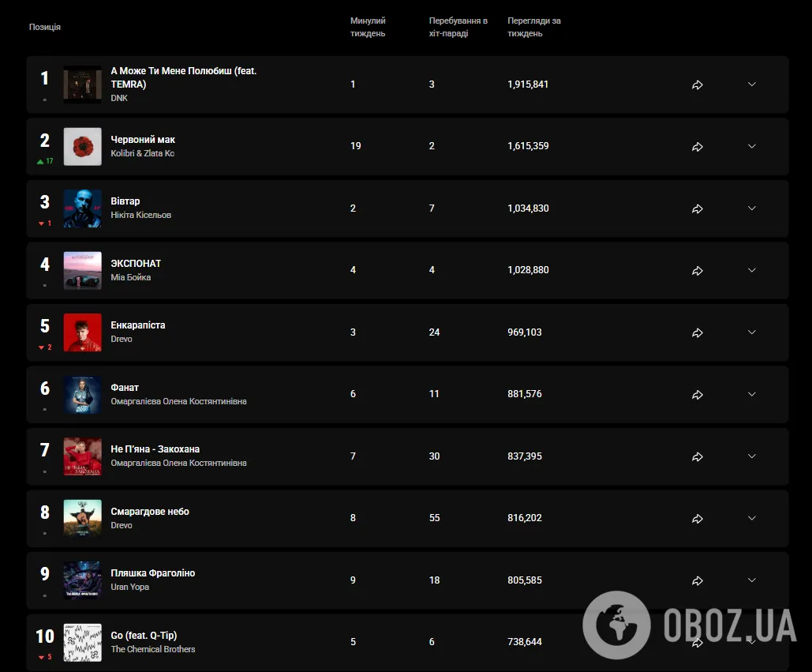Expand details for Червоний мак row
The image size is (812, 672).
pyautogui.click(x=752, y=146)
